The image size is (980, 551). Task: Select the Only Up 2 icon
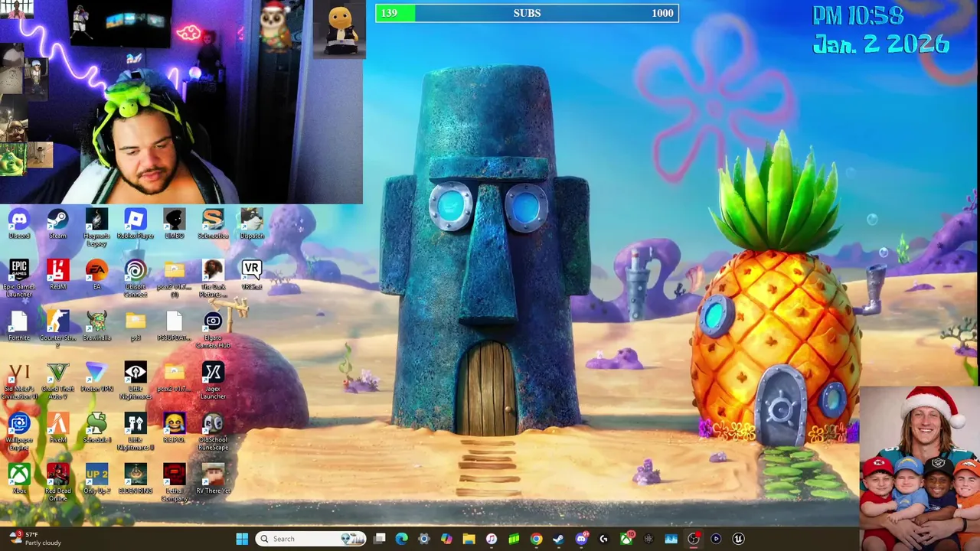[x=96, y=480]
